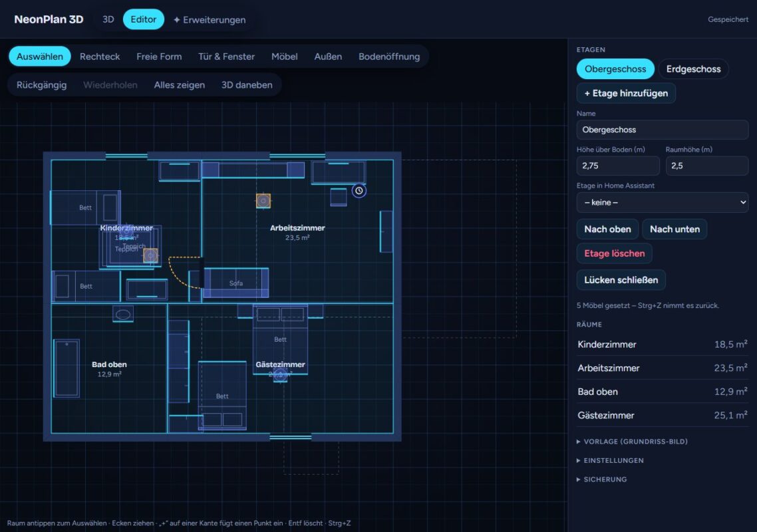This screenshot has width=757, height=532.
Task: Select the Möbel tool tab
Action: point(284,57)
